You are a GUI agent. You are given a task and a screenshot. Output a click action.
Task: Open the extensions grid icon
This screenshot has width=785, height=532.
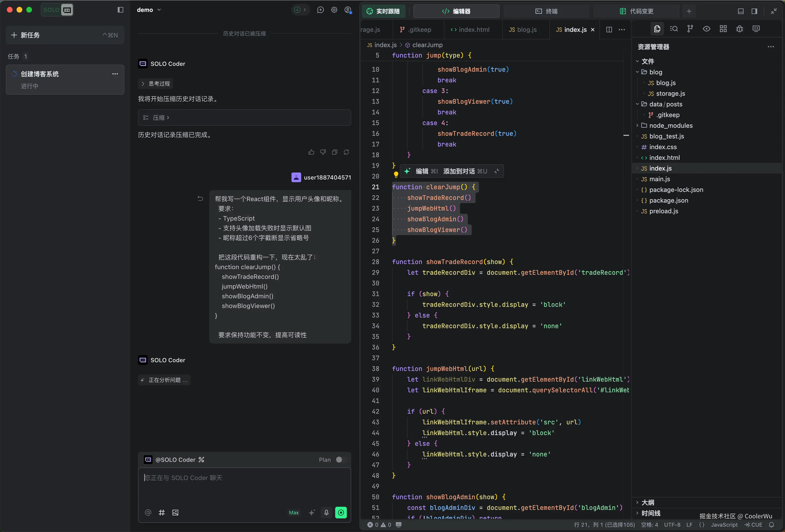723,29
